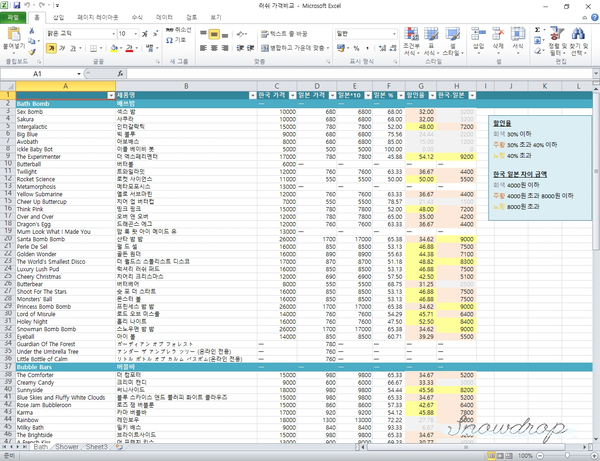Click the Copy icon in the clipboard group
This screenshot has width=600, height=461.
click(32, 41)
